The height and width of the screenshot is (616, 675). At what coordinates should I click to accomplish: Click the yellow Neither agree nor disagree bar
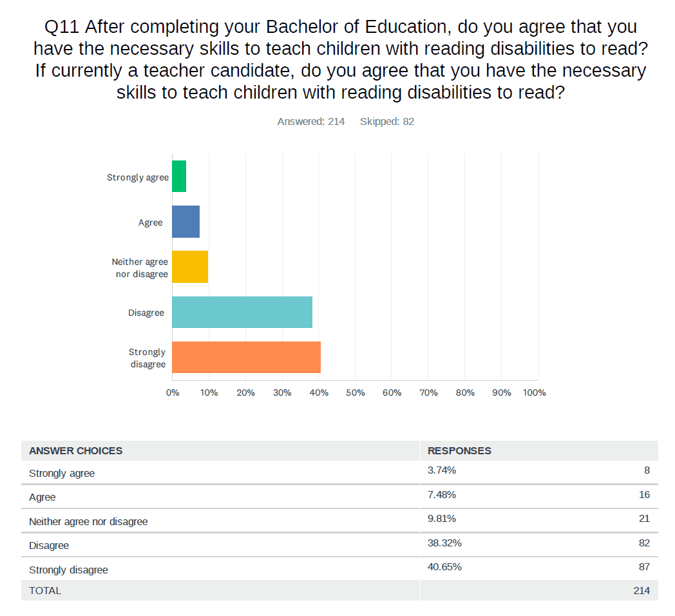tap(190, 267)
